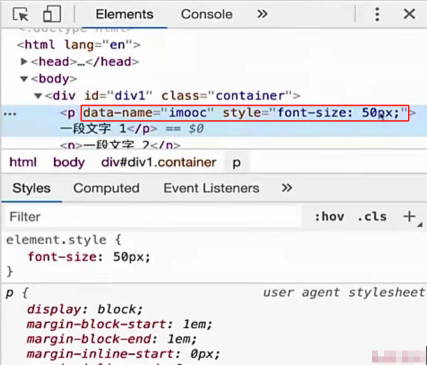Image resolution: width=427 pixels, height=365 pixels.
Task: Toggle .cls element classes panel
Action: [372, 217]
